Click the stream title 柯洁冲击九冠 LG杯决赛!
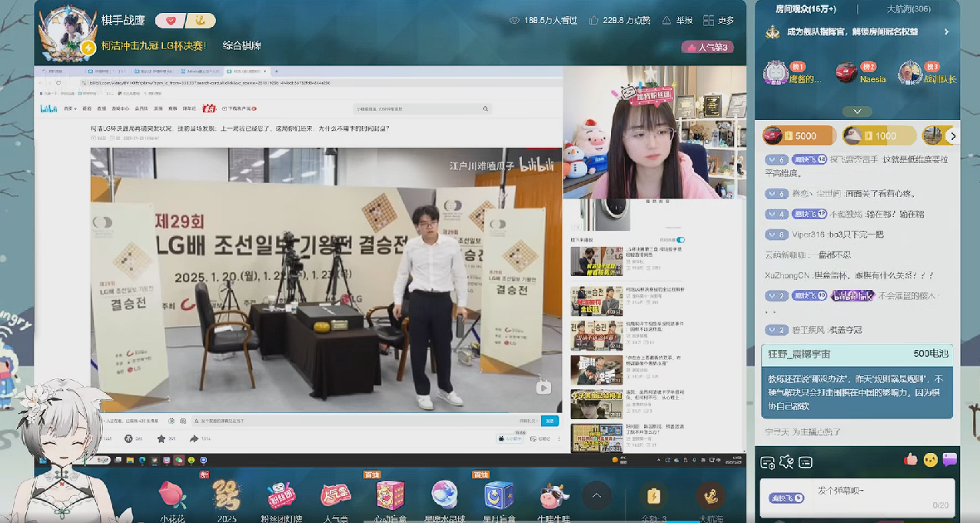 tap(154, 45)
